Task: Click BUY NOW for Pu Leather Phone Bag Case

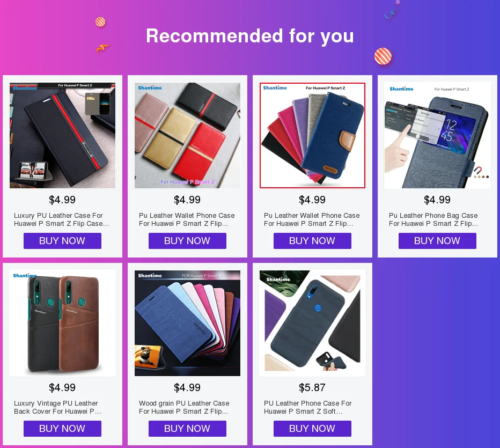Action: 438,241
